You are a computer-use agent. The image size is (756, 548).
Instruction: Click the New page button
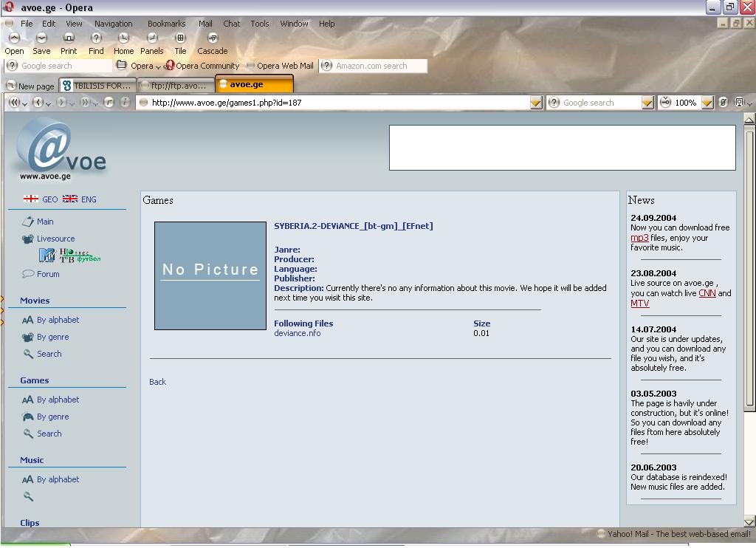(x=31, y=86)
